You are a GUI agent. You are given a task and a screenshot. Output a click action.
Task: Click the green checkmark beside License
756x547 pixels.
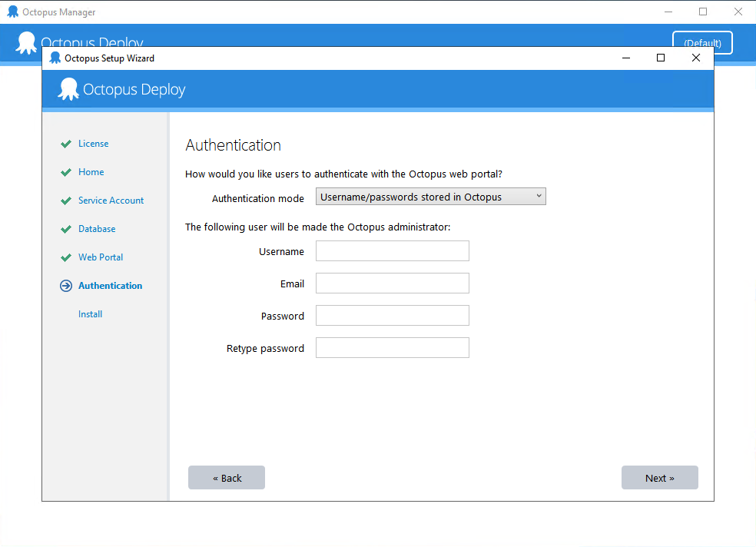point(66,144)
